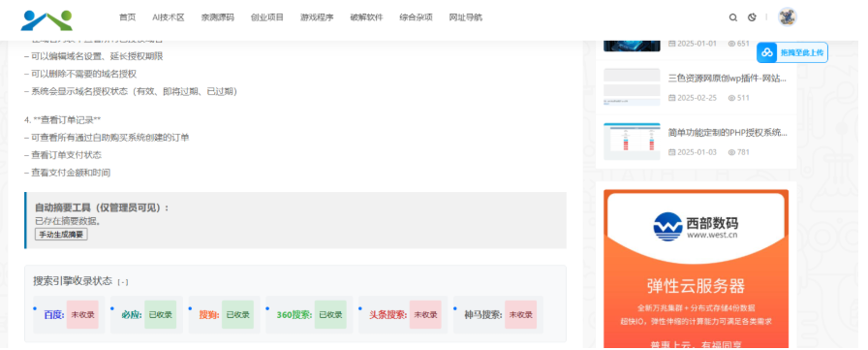
Task: Open the thumbnail of the PHP授权系统 post
Action: click(x=632, y=142)
